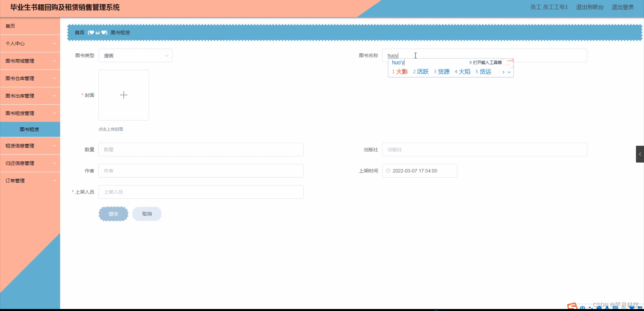The image size is (644, 311).
Task: Open the soft keyboard icon on the IME bar
Action: coord(615,308)
